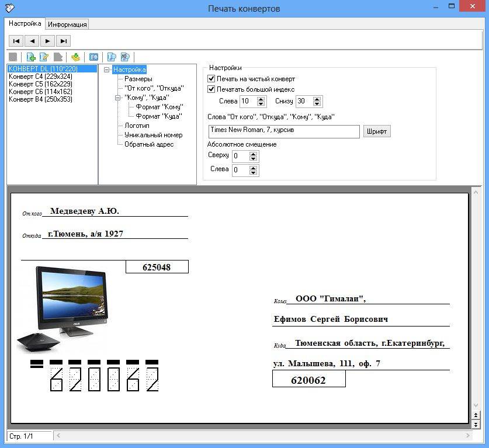The height and width of the screenshot is (448, 489).
Task: Click the absolute offset Слева field
Action: (x=241, y=170)
